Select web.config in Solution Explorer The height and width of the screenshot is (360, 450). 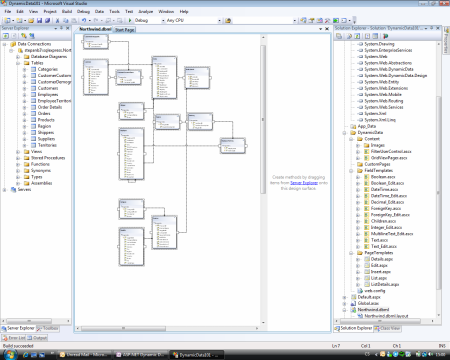coord(375,291)
